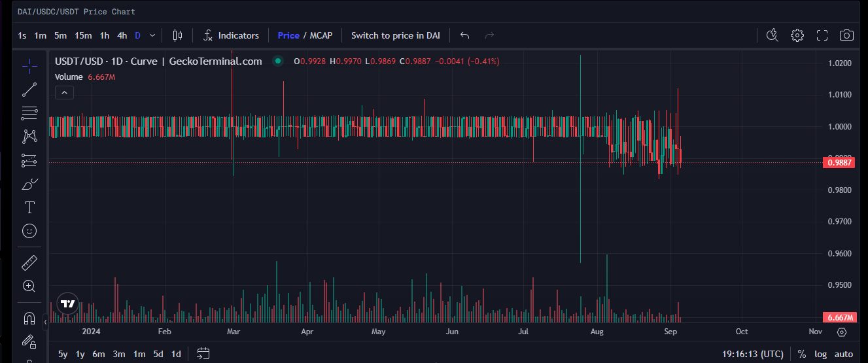Toggle magnet mode for drawings
The height and width of the screenshot is (363, 868).
pos(29,319)
